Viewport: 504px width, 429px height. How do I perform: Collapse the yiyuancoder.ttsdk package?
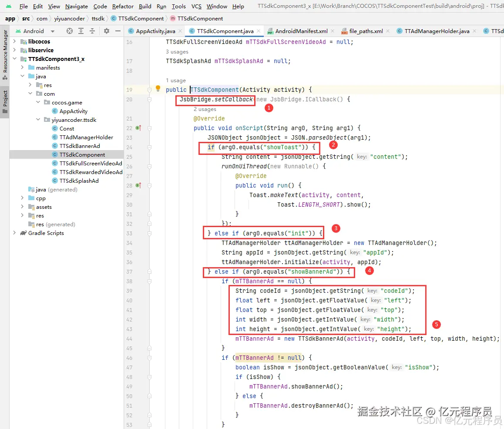[38, 120]
